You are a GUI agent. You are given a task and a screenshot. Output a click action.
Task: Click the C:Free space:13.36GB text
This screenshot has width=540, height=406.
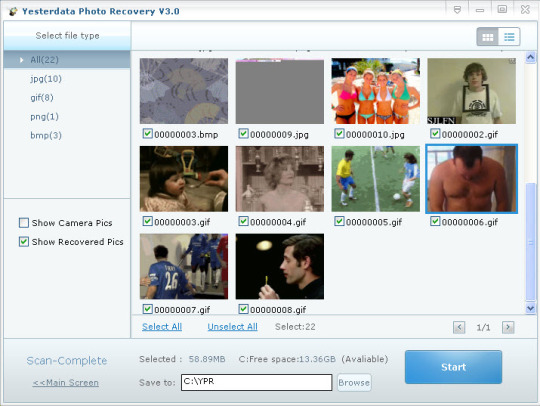[287, 359]
